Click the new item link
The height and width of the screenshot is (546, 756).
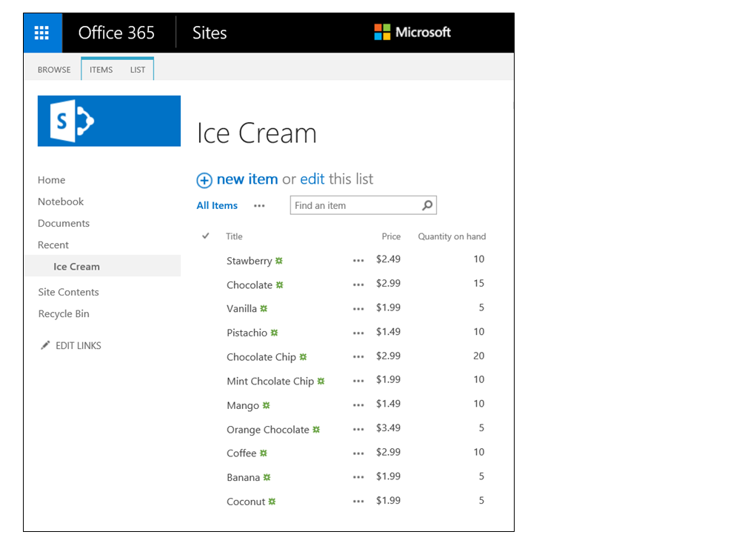pos(247,179)
